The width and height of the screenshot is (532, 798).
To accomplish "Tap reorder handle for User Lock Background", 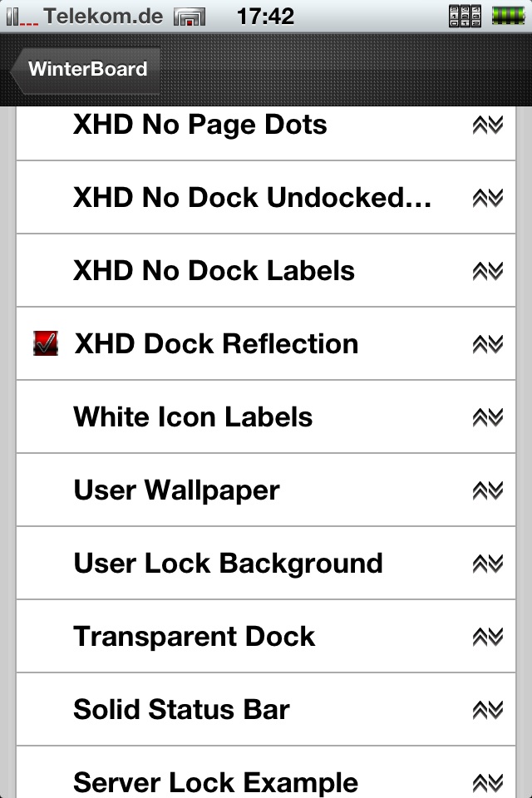I will 487,564.
